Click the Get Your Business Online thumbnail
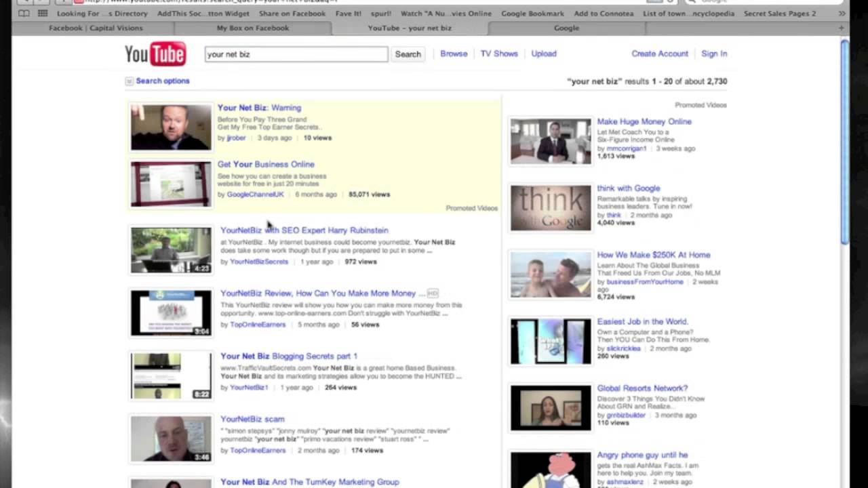Image resolution: width=868 pixels, height=488 pixels. pos(171,184)
